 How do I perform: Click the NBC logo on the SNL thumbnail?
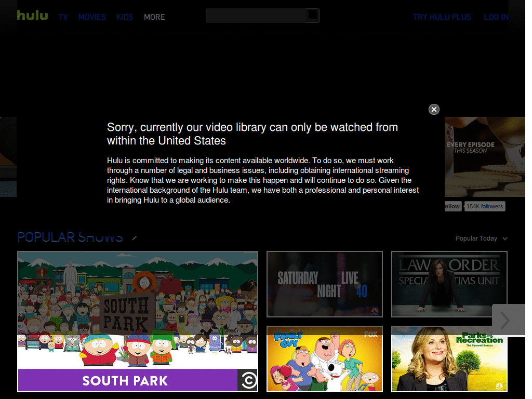[374, 310]
